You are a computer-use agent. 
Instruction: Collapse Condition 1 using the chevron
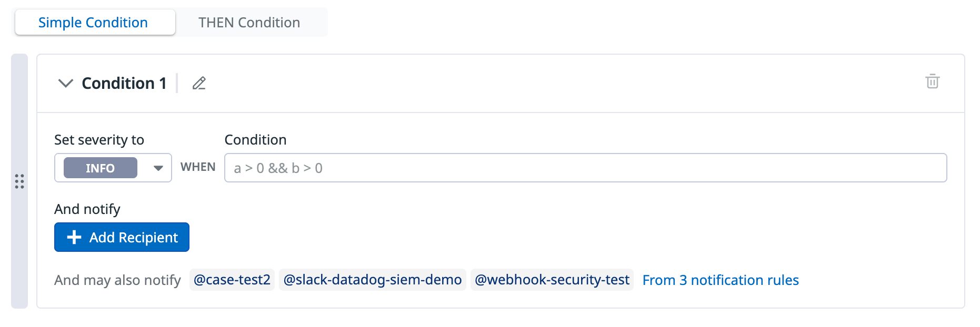tap(65, 83)
